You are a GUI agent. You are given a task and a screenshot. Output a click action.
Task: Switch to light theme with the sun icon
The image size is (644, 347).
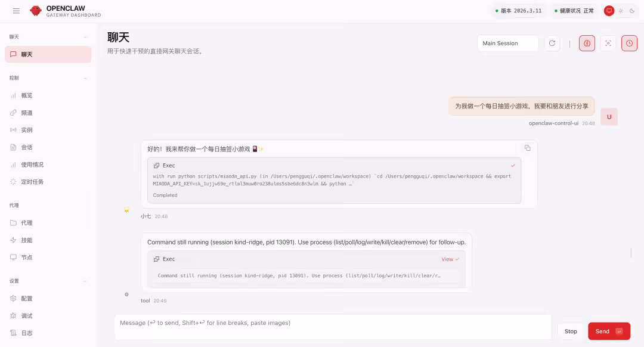620,10
